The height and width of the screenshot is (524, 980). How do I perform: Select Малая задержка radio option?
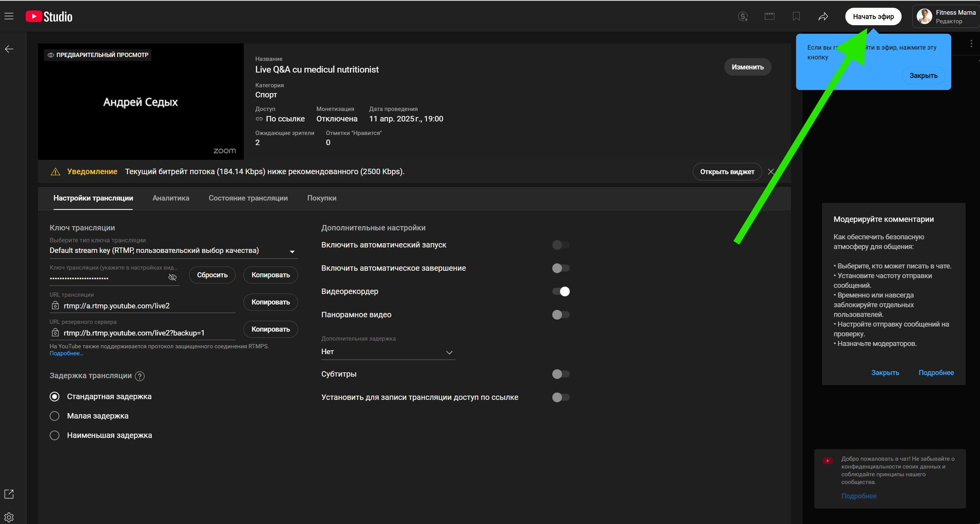(55, 416)
